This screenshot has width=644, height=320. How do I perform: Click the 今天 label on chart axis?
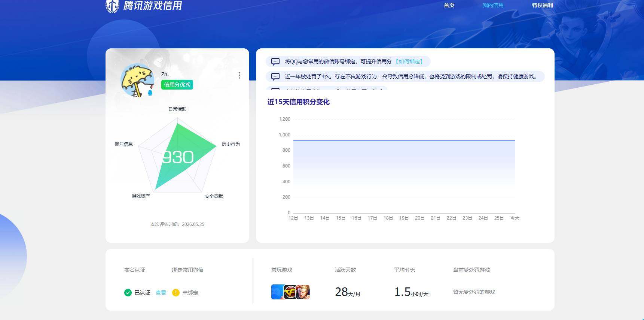click(515, 218)
